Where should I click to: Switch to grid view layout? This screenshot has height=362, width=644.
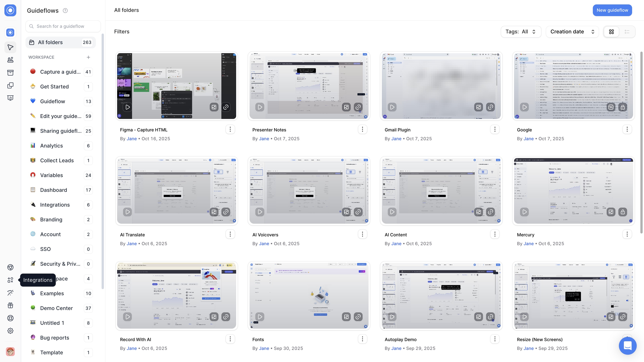point(611,32)
